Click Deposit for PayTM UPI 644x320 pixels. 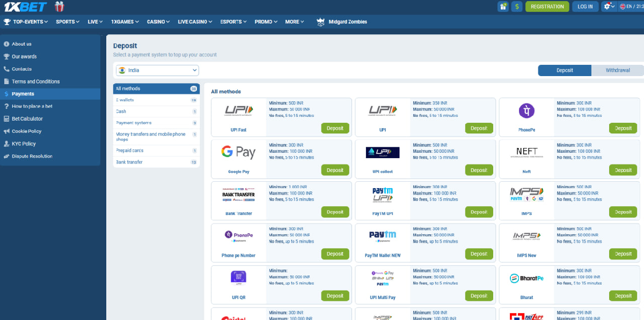click(479, 212)
